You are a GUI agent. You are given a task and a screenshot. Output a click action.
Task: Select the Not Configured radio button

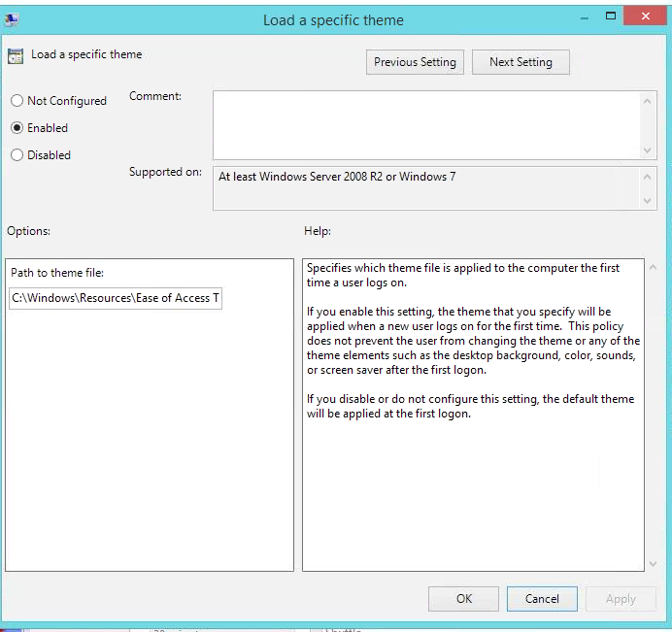[17, 101]
